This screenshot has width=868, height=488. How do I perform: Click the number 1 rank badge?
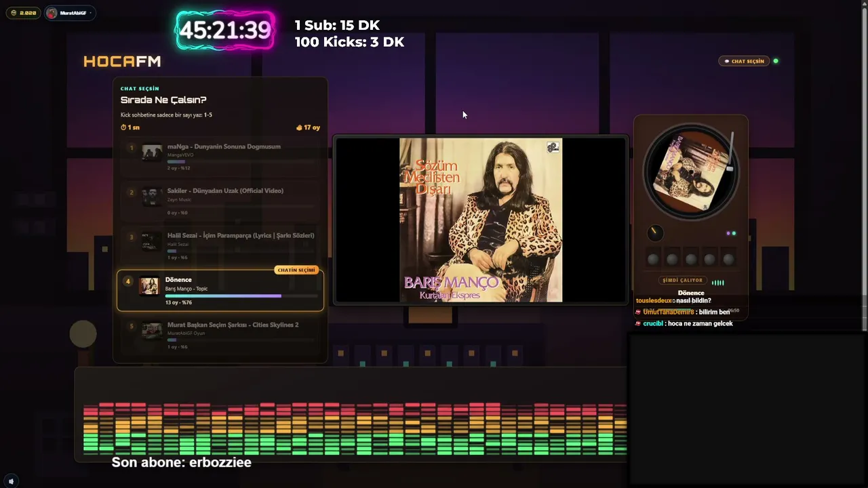(132, 148)
